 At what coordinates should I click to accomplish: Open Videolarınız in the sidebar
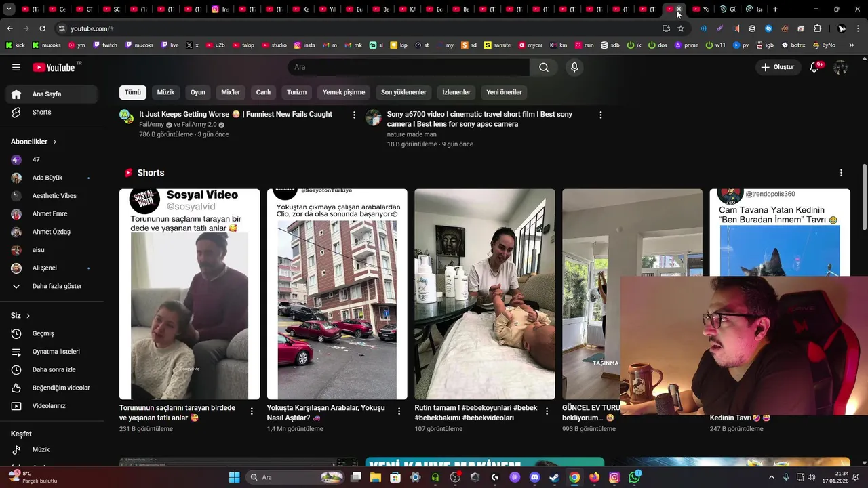52,406
